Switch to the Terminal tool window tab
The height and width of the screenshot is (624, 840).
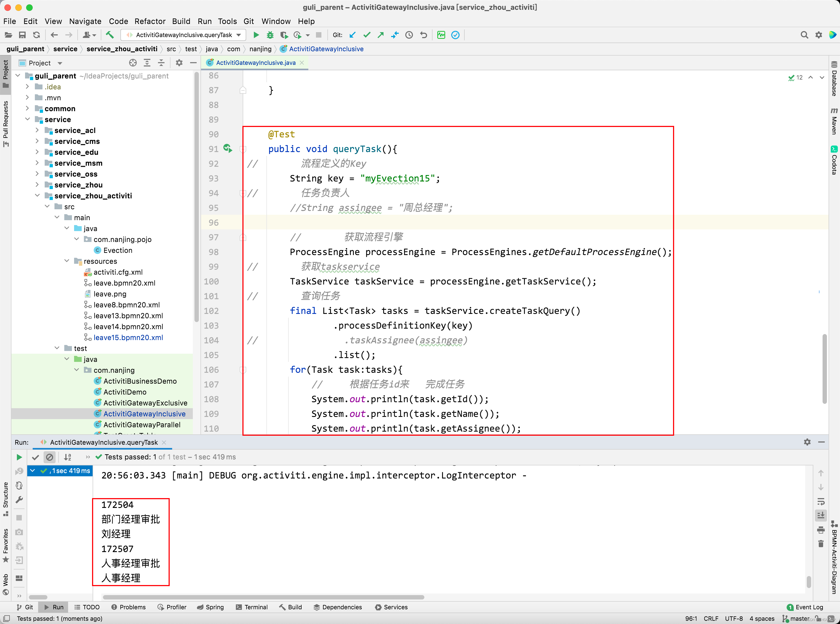click(x=252, y=607)
